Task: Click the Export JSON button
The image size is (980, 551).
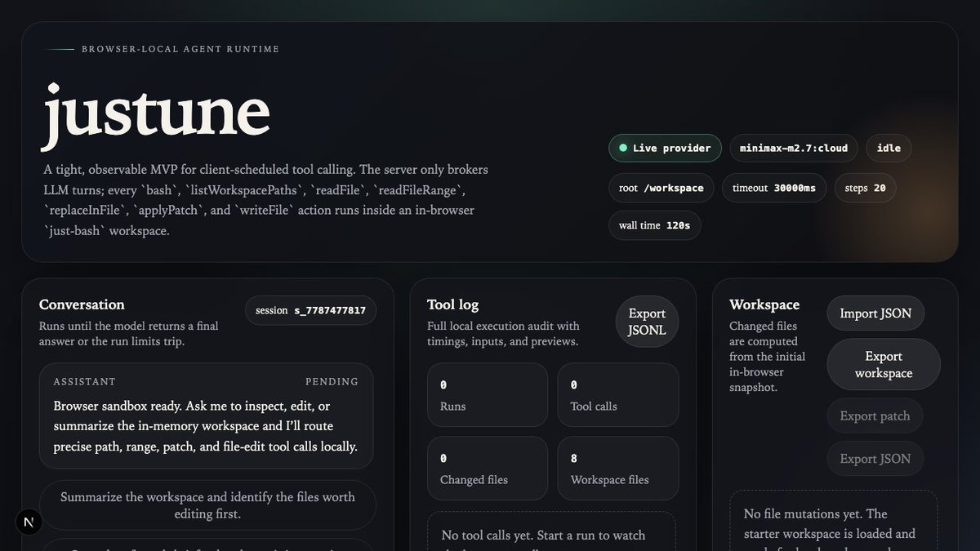Action: click(x=875, y=459)
